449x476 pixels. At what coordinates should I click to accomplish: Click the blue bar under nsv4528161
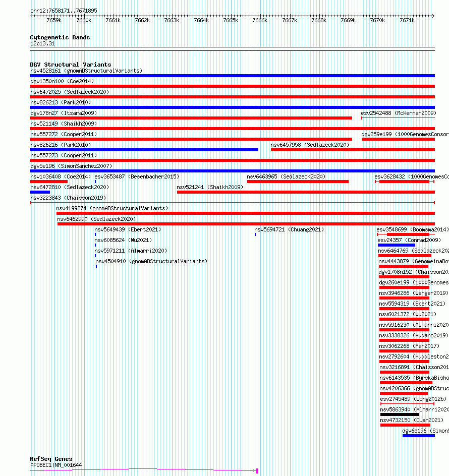(x=233, y=76)
